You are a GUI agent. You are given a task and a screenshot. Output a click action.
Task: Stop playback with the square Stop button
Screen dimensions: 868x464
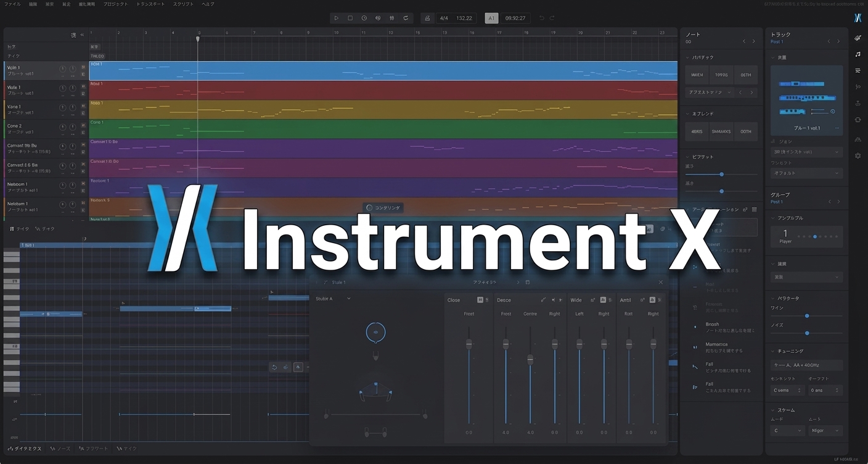[350, 19]
